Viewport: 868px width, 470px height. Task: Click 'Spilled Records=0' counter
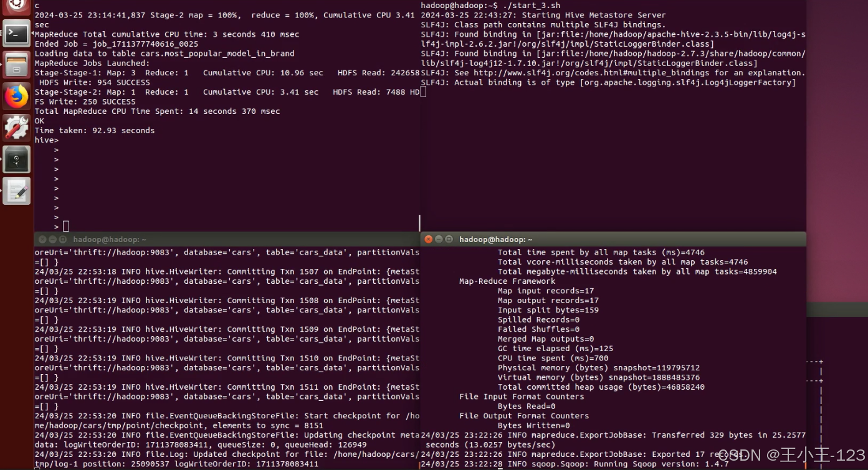coord(538,320)
